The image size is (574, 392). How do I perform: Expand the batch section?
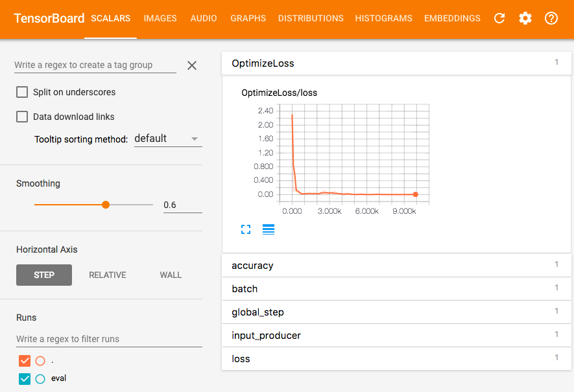point(396,289)
